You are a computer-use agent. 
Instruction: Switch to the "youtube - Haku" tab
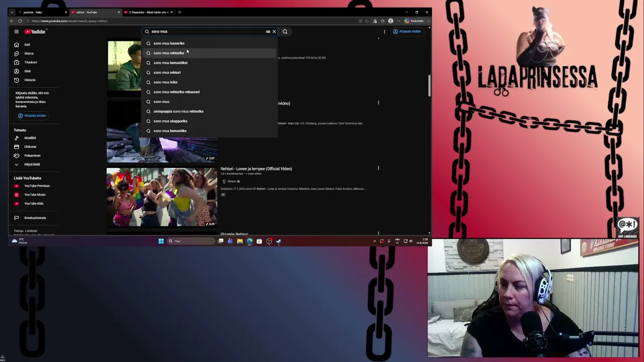(40, 12)
